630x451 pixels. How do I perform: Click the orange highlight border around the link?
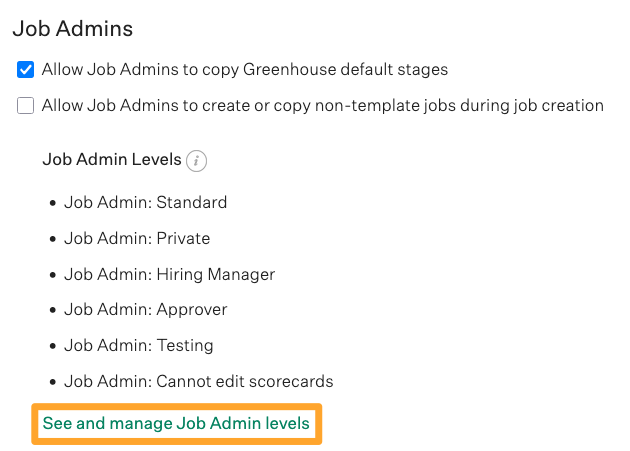click(177, 406)
